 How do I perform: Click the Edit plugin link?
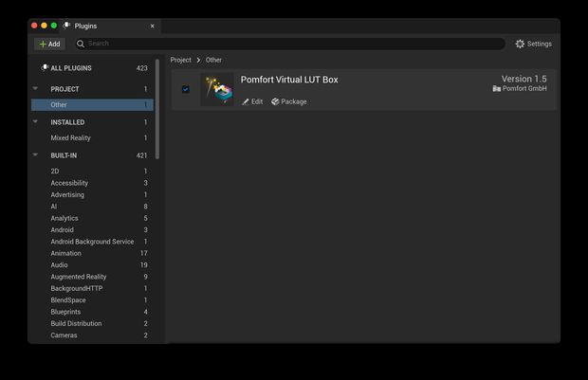click(252, 101)
